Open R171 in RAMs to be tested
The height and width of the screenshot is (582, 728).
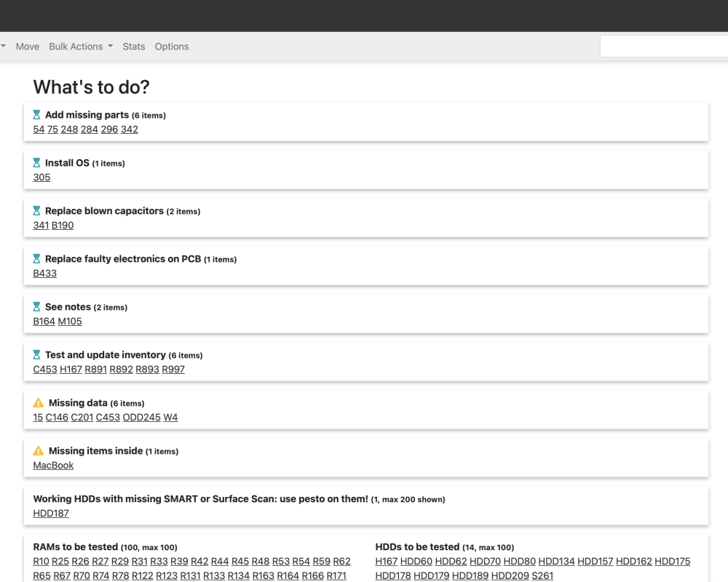tap(336, 576)
